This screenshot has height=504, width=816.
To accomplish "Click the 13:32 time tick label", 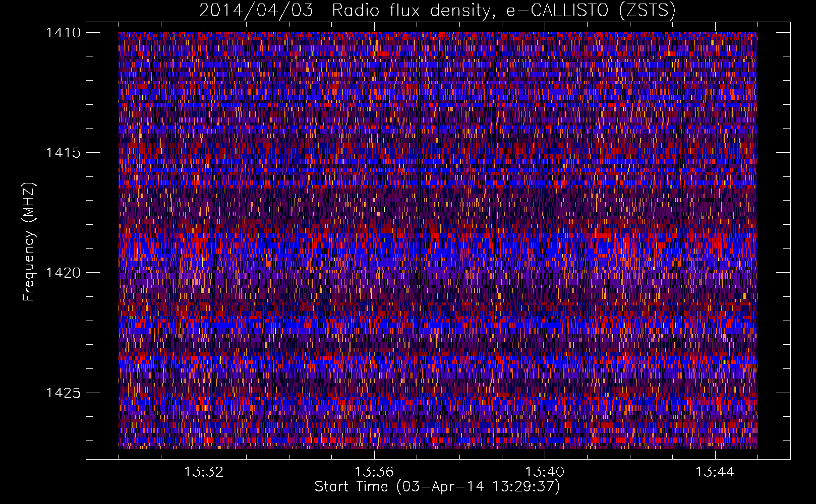I will (x=204, y=472).
